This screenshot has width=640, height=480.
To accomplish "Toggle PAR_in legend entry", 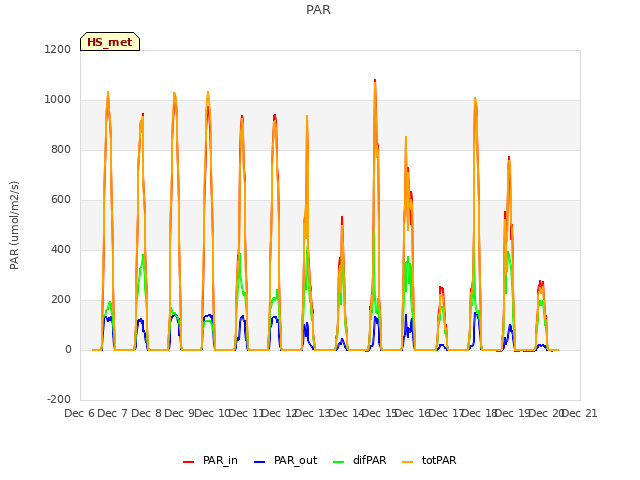I will coord(210,460).
